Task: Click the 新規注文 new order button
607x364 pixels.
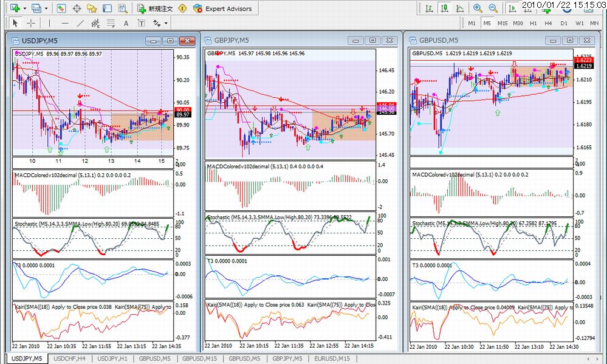Action: 155,8
